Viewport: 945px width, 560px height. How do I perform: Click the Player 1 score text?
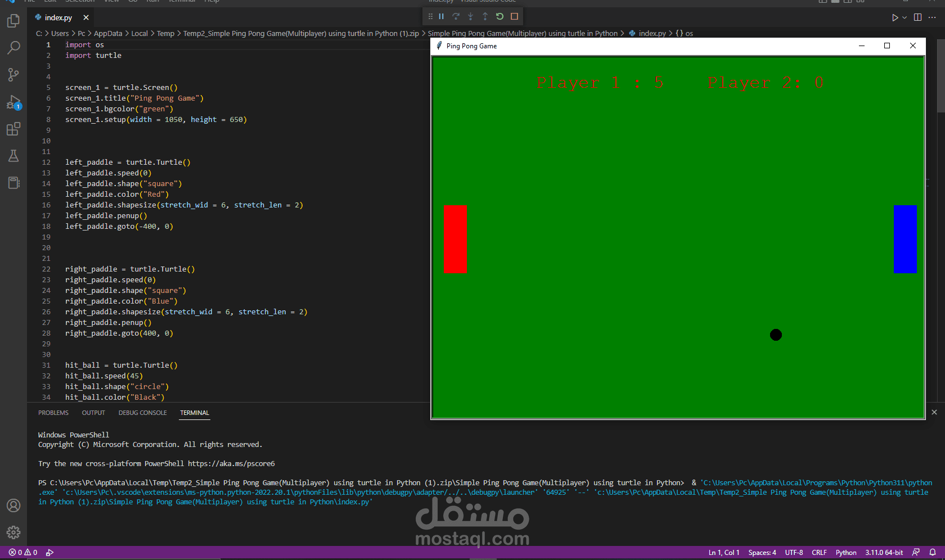point(600,83)
